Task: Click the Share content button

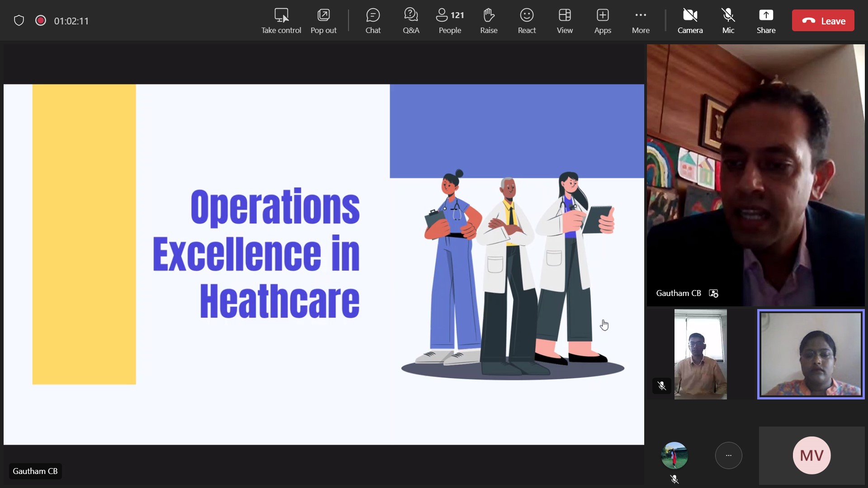Action: pos(766,21)
